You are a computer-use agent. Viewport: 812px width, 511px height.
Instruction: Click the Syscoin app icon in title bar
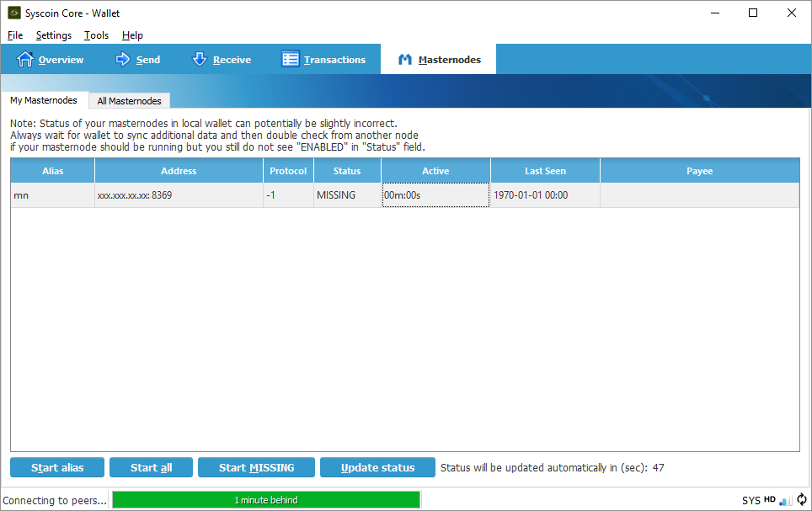pyautogui.click(x=14, y=13)
